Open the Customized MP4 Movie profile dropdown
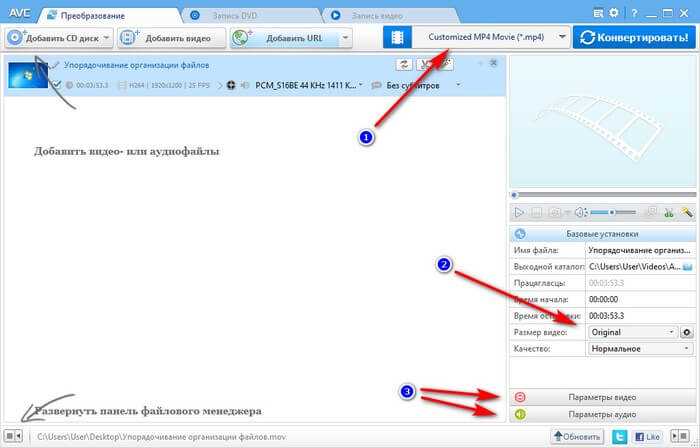Screen dimensions: 700x448 (562, 37)
